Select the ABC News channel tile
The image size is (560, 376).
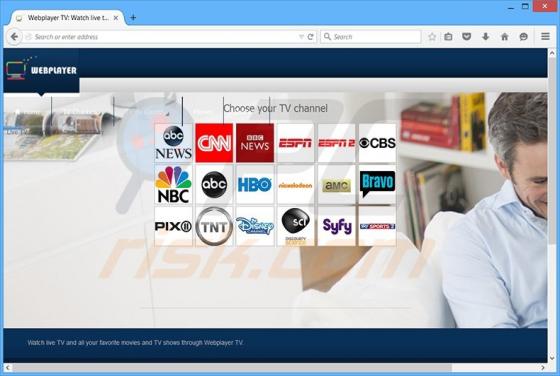click(174, 143)
